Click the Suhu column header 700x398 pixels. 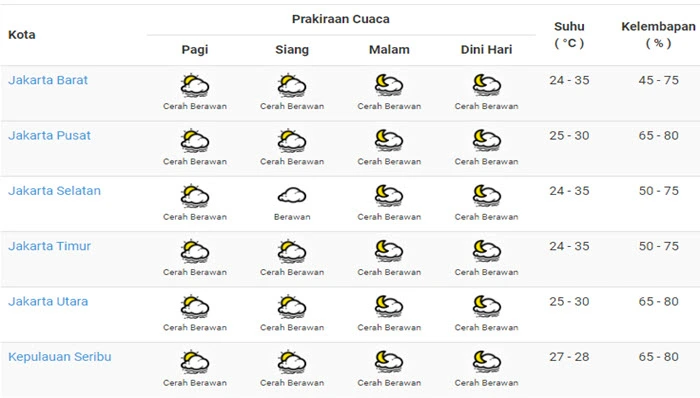[569, 35]
